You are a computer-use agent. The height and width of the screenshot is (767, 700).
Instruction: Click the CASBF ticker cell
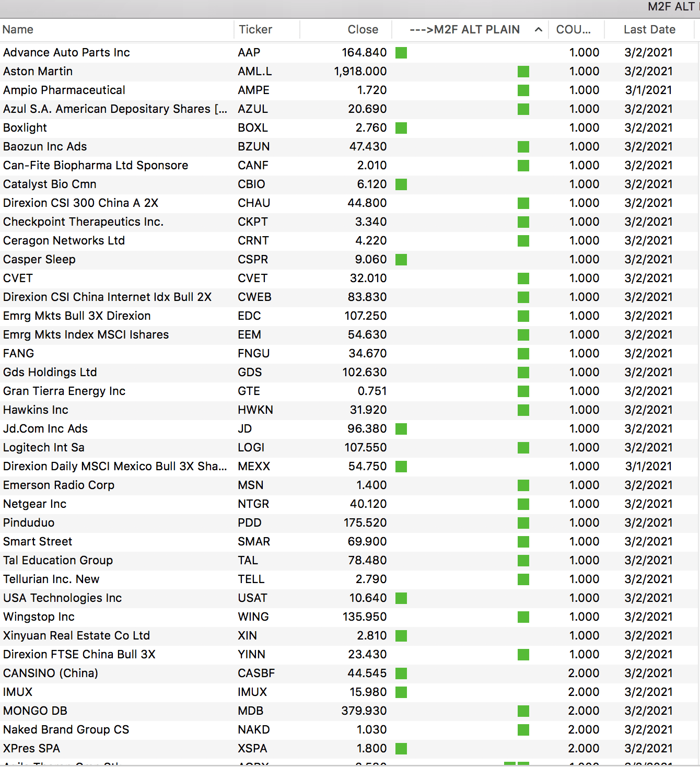pos(256,673)
